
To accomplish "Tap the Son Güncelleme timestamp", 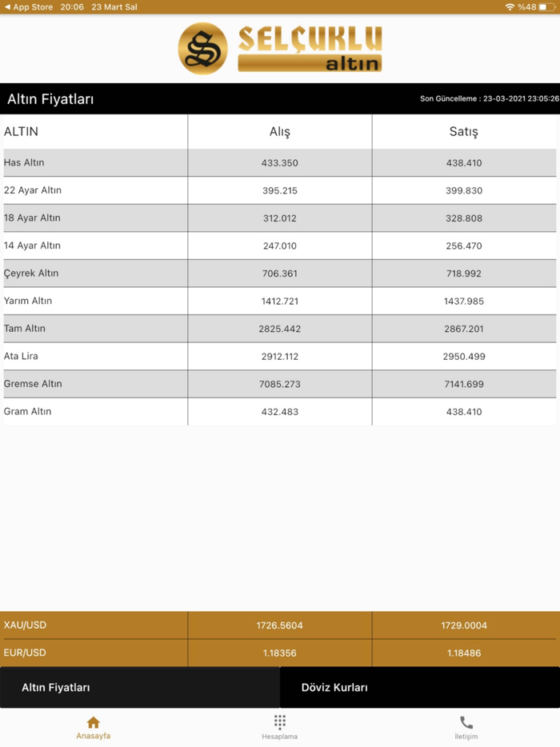I will click(x=490, y=99).
